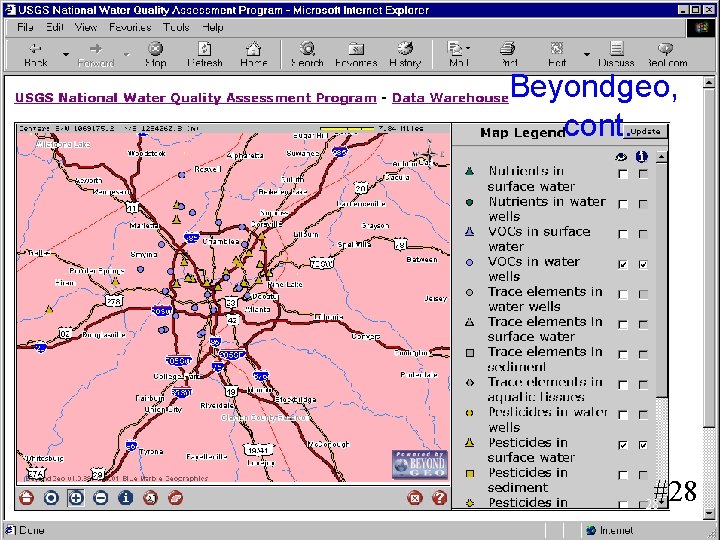The height and width of the screenshot is (540, 720).
Task: Follow the Data Warehouse link
Action: pos(450,98)
